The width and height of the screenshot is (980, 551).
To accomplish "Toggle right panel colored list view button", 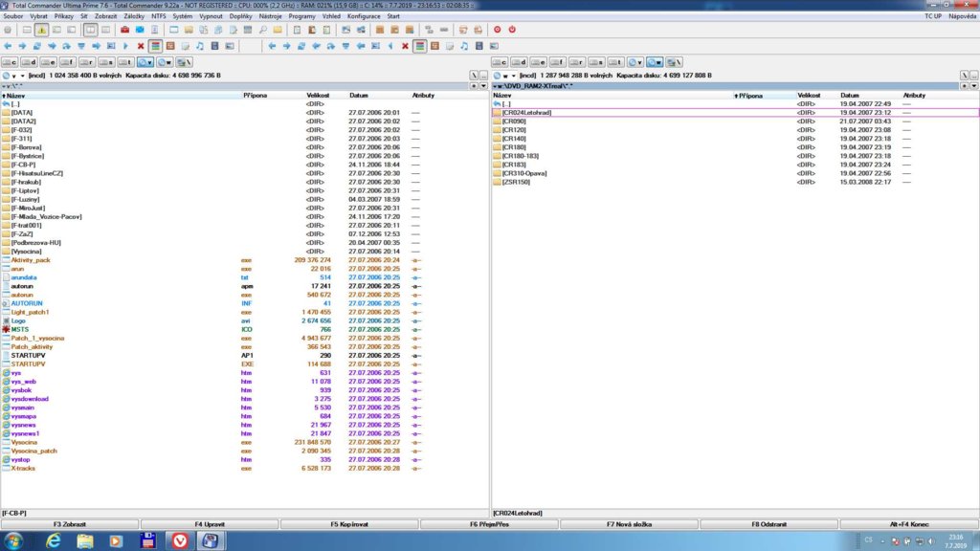I will coord(420,46).
